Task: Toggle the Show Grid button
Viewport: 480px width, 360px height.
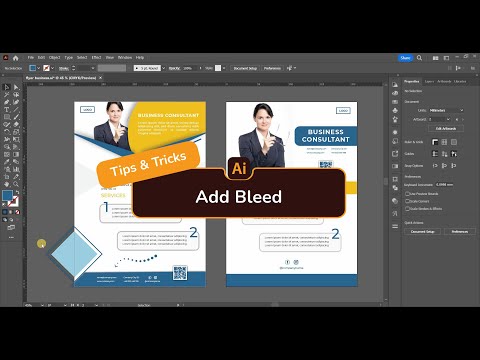Action: (444, 142)
